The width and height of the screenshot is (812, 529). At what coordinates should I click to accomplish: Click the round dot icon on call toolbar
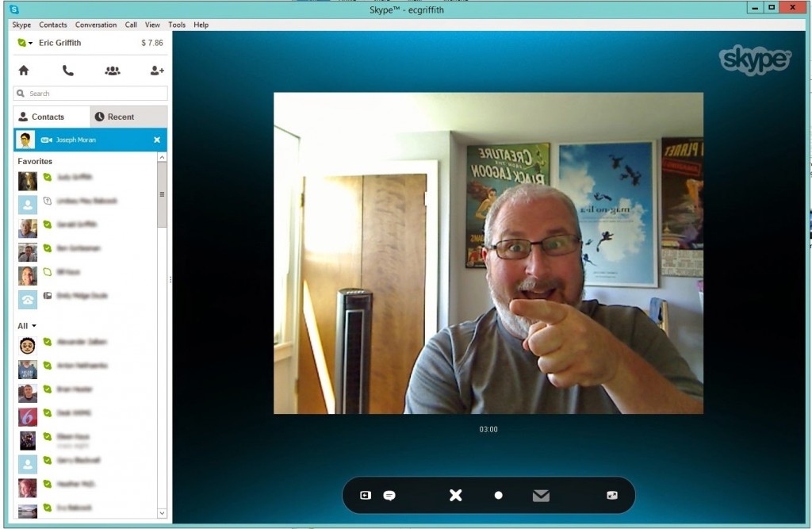click(x=498, y=496)
